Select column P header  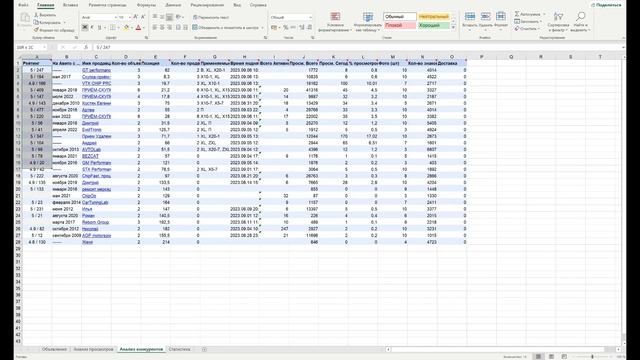tap(482, 57)
